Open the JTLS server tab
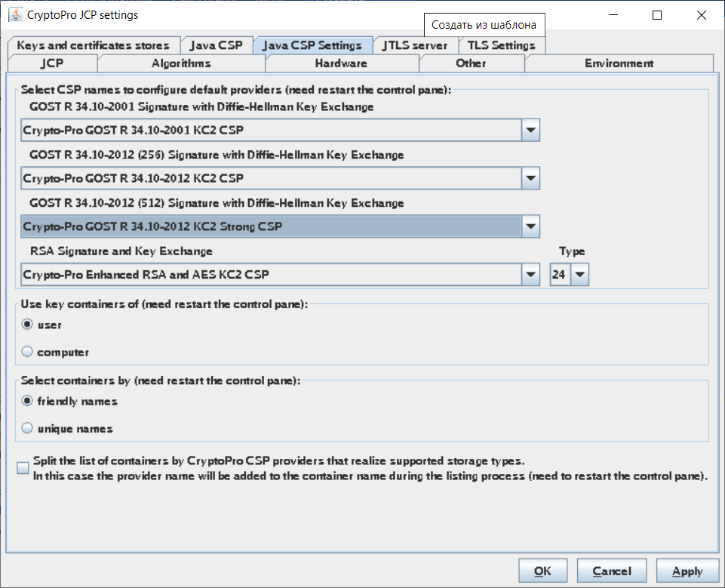Viewport: 725px width, 588px height. point(415,45)
